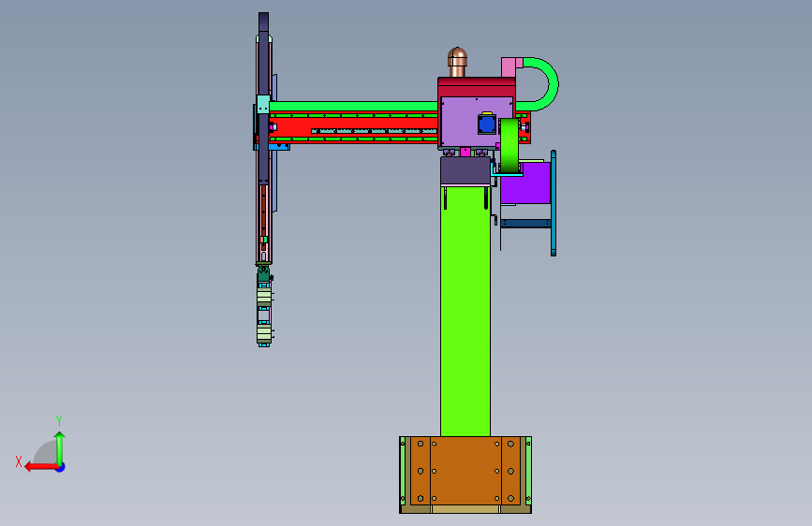Select the dark purple block atop the column
The width and height of the screenshot is (812, 526).
tap(465, 171)
